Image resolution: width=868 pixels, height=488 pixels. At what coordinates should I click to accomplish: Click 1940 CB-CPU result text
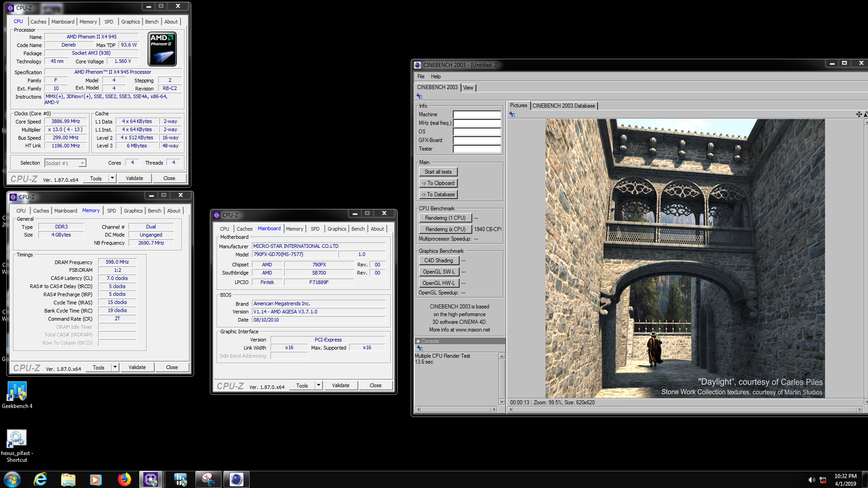488,229
